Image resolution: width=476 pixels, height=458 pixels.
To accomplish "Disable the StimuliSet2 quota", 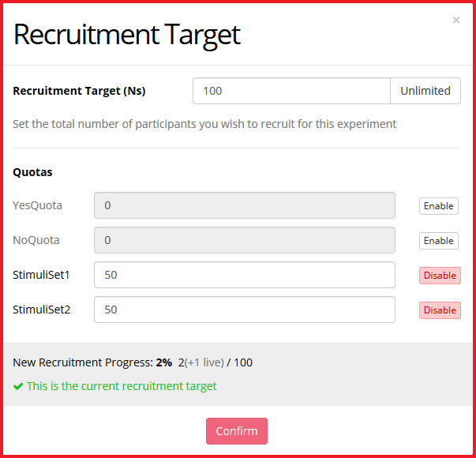I will tap(439, 310).
